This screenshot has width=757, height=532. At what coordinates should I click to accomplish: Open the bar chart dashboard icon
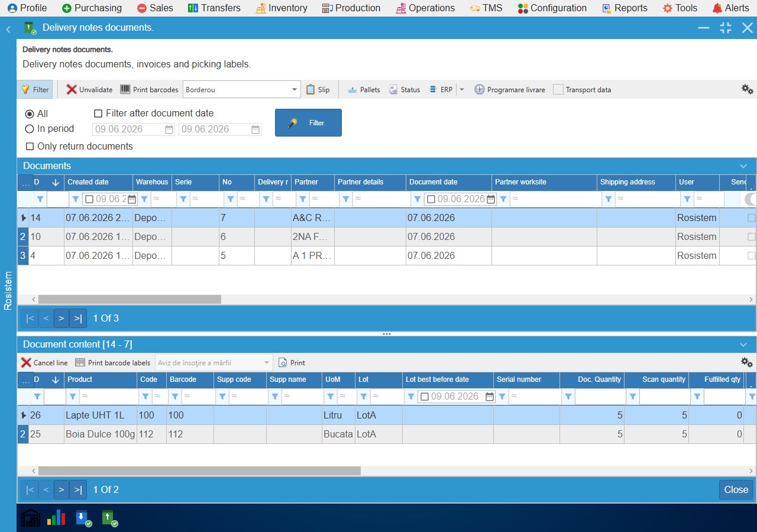[x=56, y=518]
